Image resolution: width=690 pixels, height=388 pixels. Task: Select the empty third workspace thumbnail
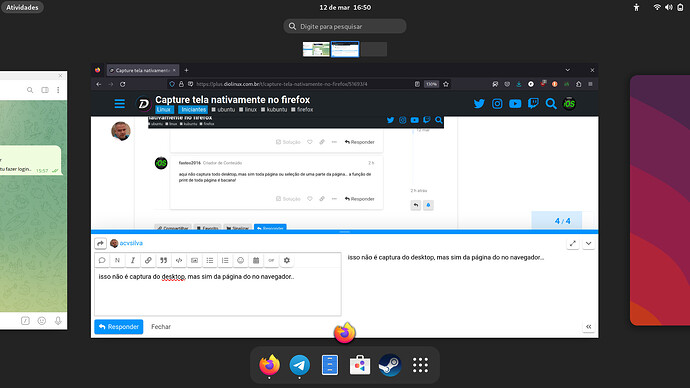click(x=374, y=49)
